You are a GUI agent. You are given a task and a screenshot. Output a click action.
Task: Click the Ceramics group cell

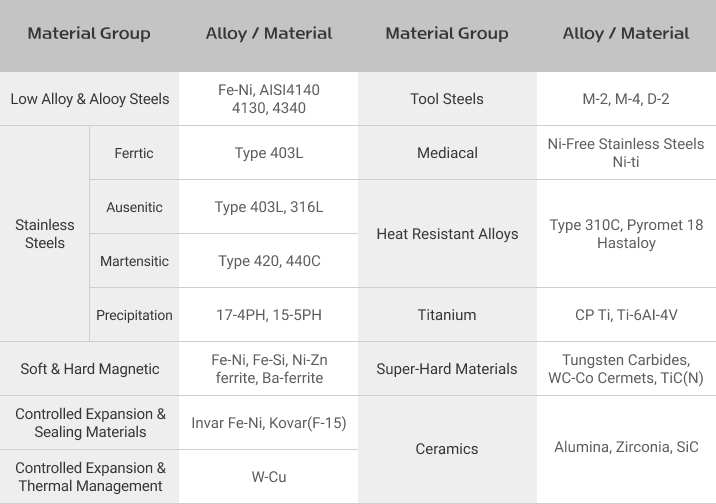448,449
